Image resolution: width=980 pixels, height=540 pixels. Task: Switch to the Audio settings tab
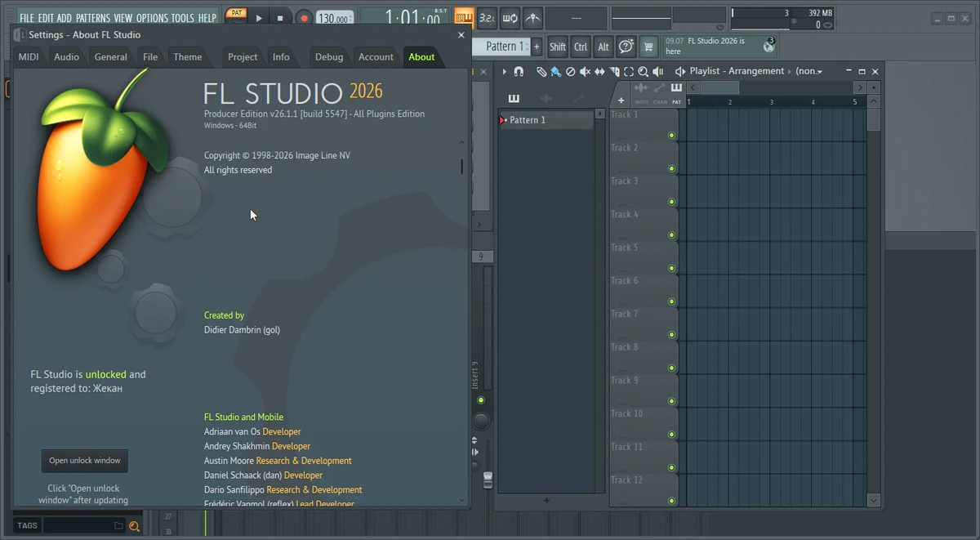tap(67, 57)
